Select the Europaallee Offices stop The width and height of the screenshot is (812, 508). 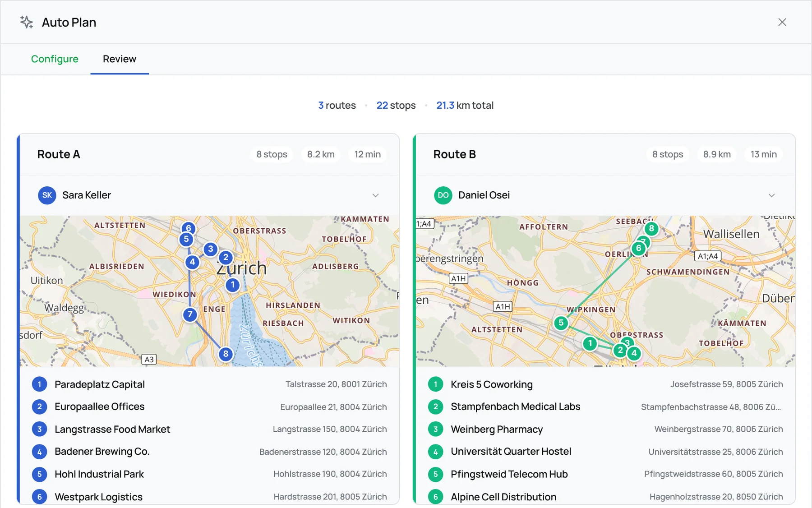pyautogui.click(x=209, y=407)
